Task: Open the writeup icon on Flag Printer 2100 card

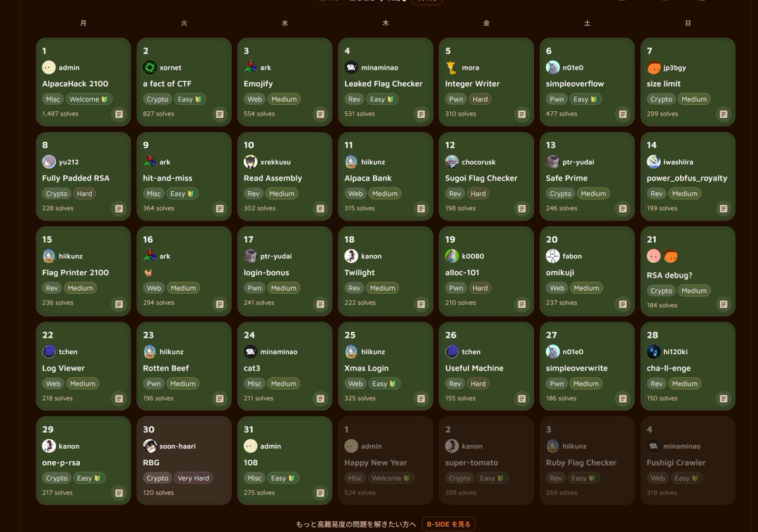Action: pyautogui.click(x=119, y=303)
